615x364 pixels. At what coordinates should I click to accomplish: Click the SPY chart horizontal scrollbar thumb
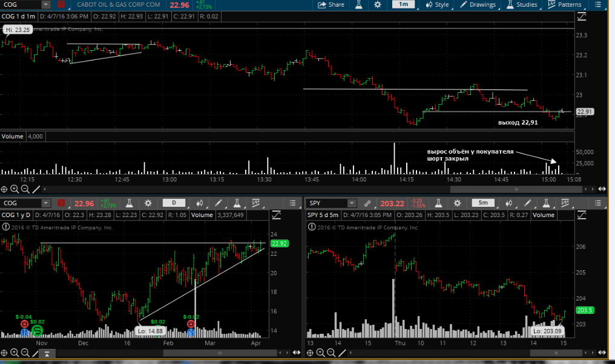click(556, 353)
